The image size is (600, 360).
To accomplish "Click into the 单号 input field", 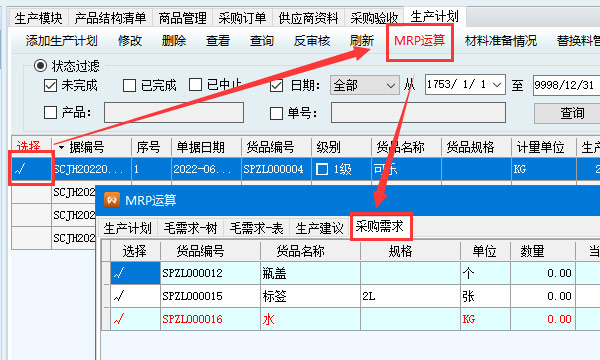I will pyautogui.click(x=418, y=112).
